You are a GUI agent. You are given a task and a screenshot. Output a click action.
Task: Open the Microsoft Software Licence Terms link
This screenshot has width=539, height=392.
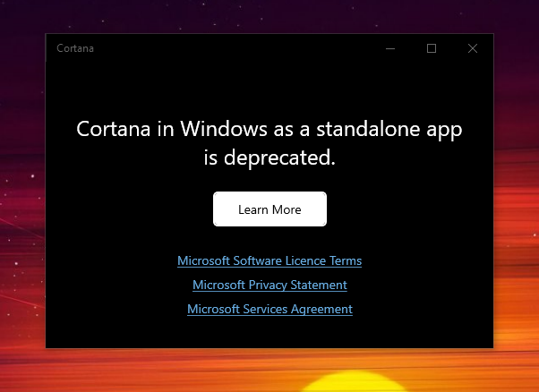[269, 261]
